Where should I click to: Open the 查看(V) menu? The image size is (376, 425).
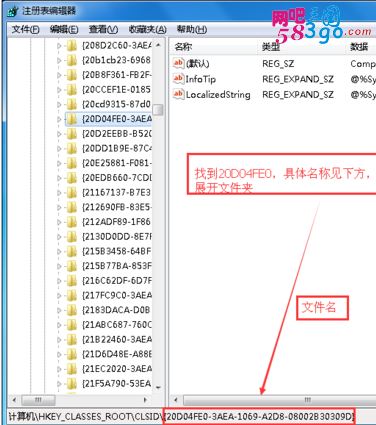(103, 30)
